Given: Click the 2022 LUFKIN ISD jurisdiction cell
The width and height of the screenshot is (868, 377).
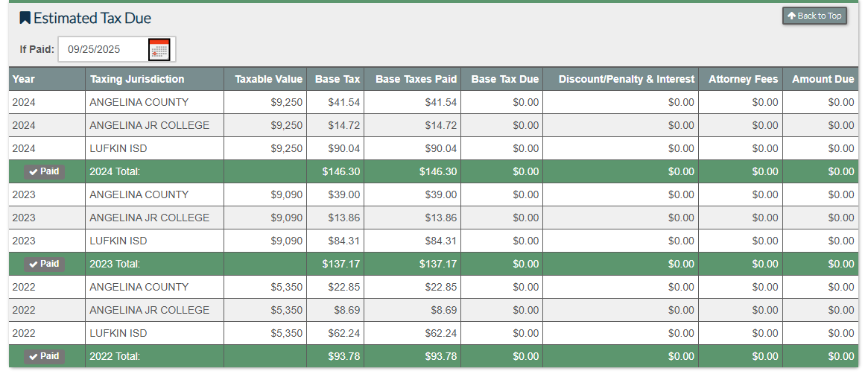Looking at the screenshot, I should click(118, 333).
